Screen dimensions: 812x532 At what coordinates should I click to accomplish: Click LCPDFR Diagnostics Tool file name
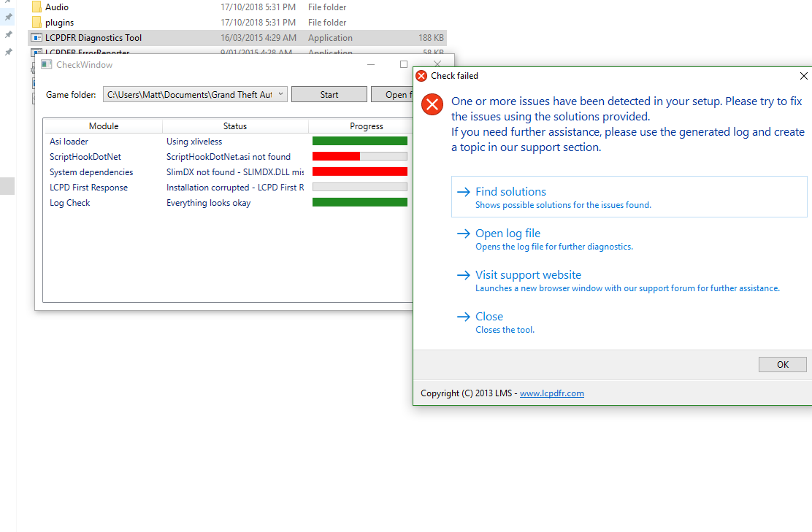click(93, 38)
